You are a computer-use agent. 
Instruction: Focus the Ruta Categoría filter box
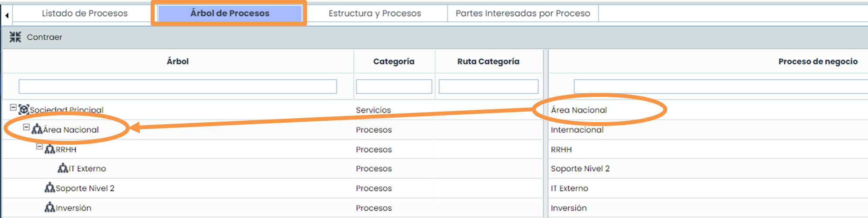tap(488, 86)
